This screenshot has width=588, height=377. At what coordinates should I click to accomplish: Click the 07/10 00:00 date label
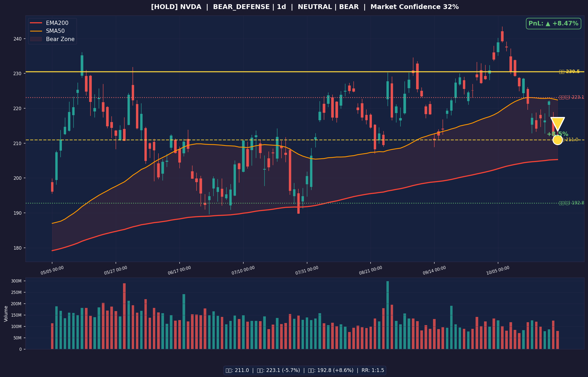243,271
